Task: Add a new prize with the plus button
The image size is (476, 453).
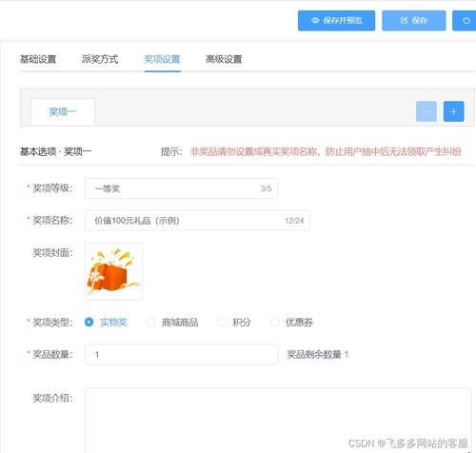Action: [x=453, y=111]
